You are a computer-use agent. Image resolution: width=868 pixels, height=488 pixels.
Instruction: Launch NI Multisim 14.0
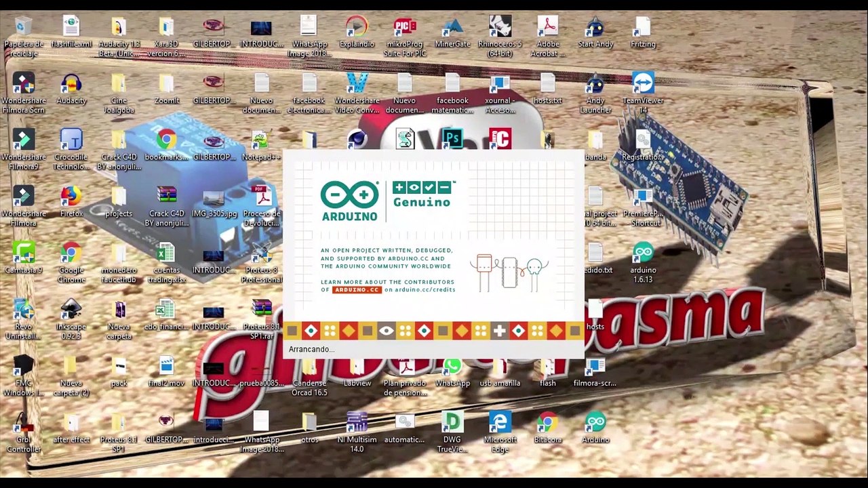click(357, 432)
